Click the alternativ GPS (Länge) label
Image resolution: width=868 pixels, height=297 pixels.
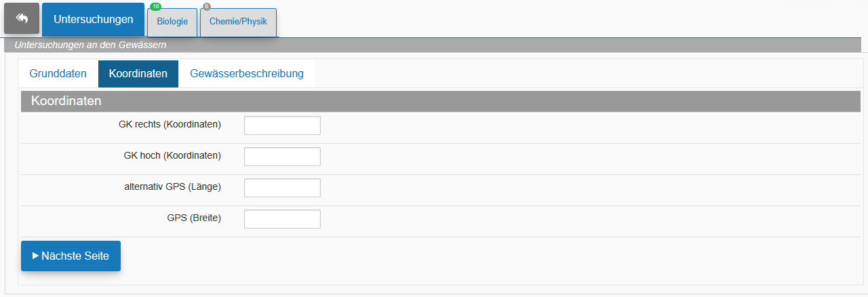172,186
